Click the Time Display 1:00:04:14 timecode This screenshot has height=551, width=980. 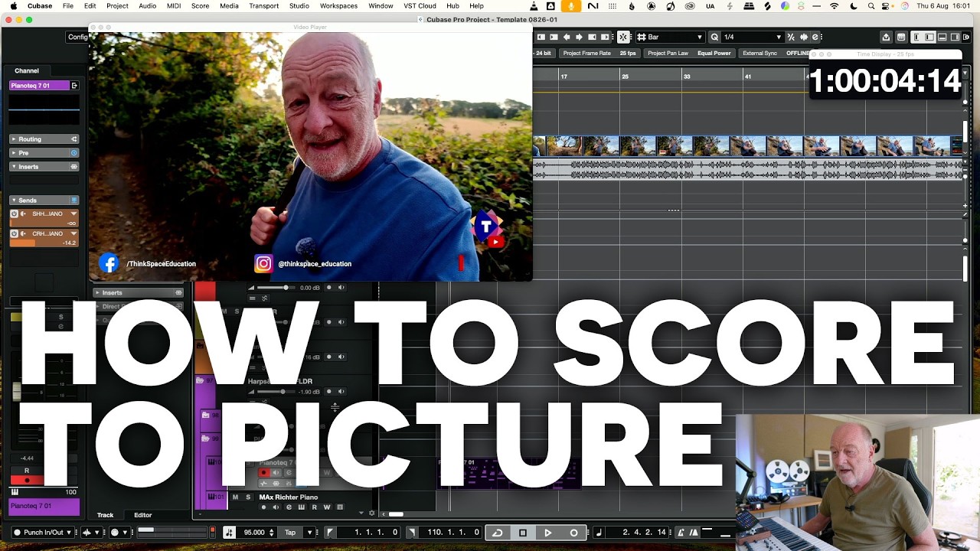(x=886, y=82)
